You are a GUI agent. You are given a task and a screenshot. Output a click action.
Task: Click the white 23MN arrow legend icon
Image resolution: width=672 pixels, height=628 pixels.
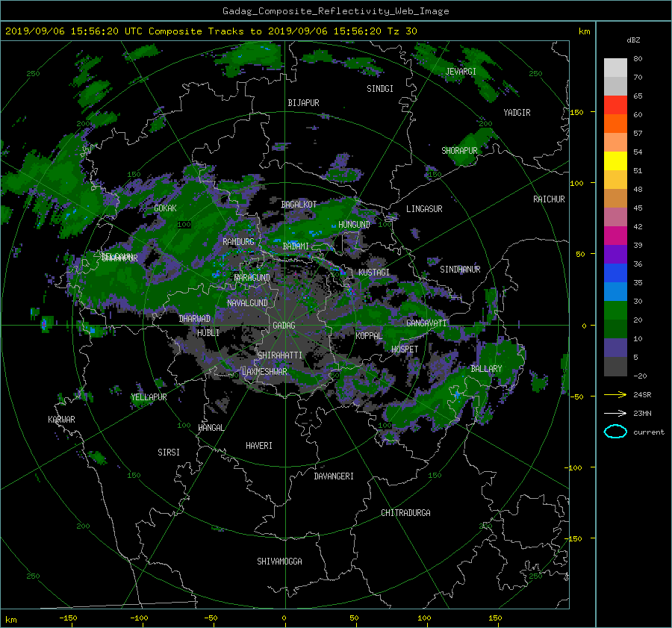click(615, 413)
